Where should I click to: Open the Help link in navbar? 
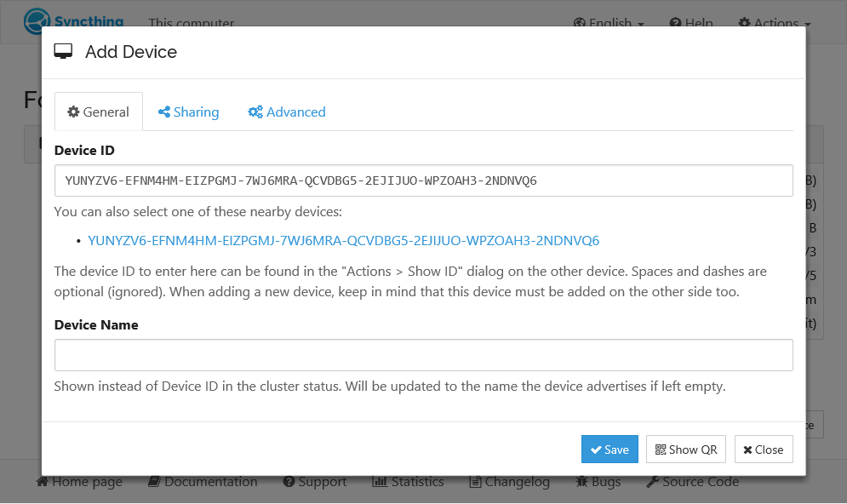coord(691,23)
